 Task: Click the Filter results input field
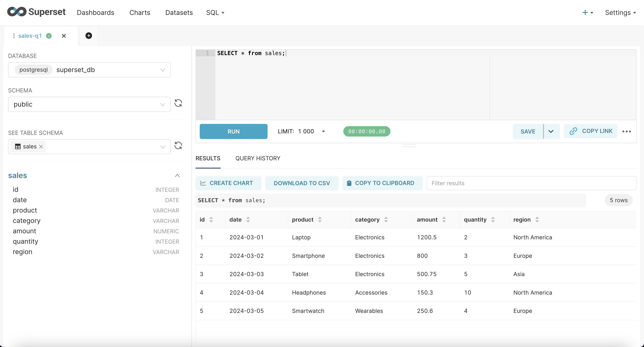pyautogui.click(x=531, y=183)
